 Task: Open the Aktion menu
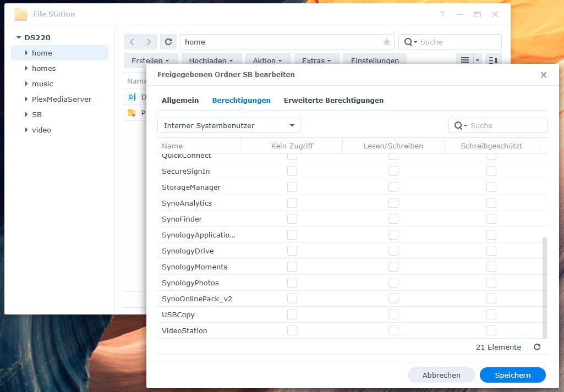click(x=267, y=60)
